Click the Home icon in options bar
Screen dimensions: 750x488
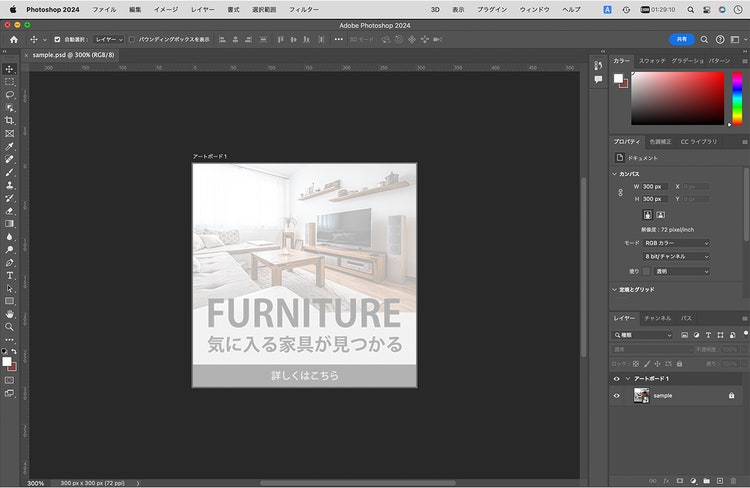[x=14, y=40]
